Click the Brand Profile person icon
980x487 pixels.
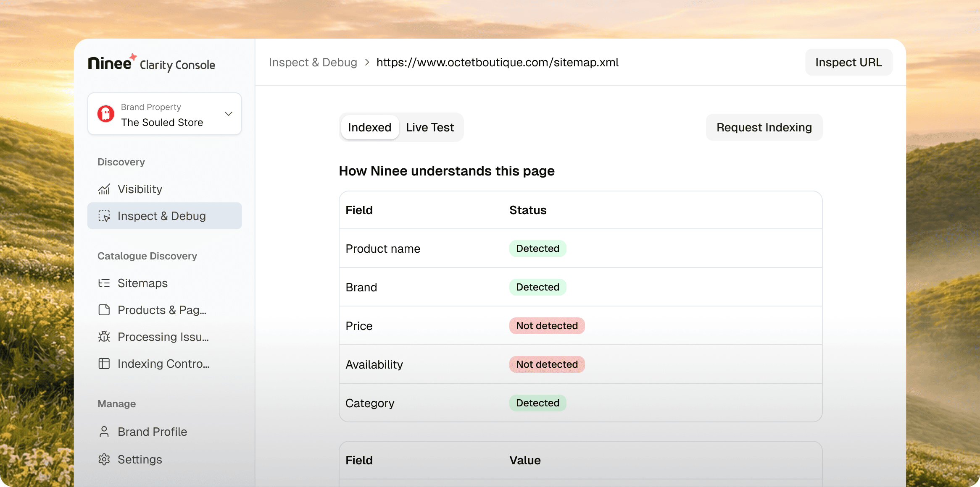104,432
